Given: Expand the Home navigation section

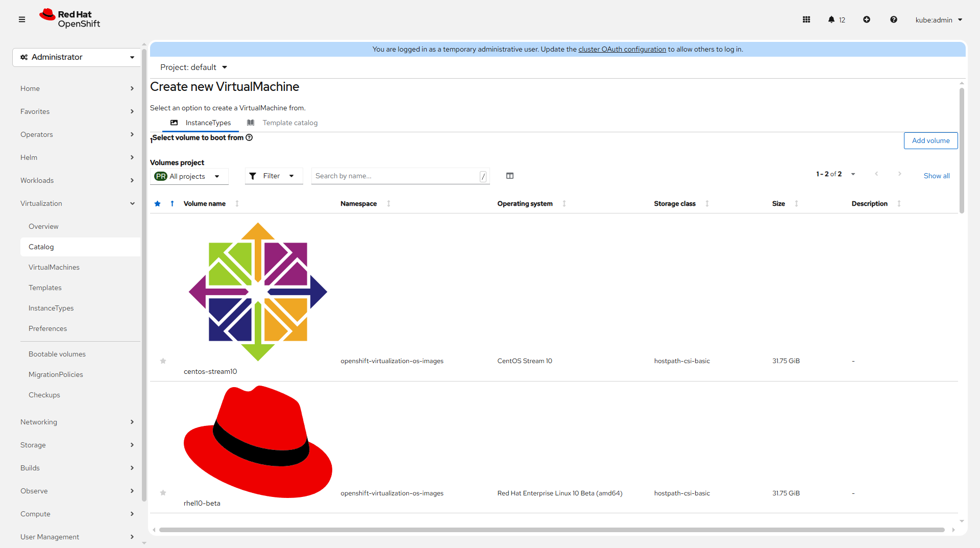Looking at the screenshot, I should pos(77,88).
